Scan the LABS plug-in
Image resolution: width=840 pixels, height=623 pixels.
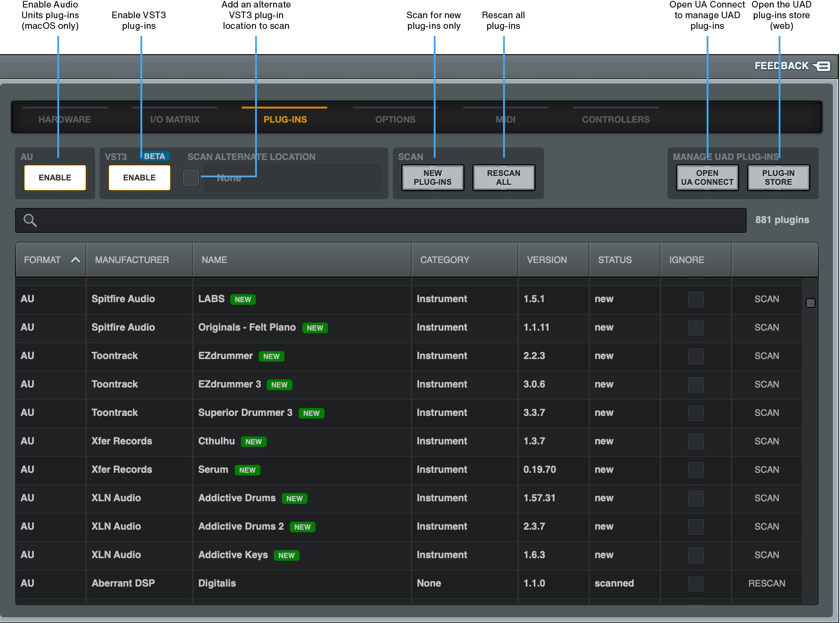tap(767, 299)
